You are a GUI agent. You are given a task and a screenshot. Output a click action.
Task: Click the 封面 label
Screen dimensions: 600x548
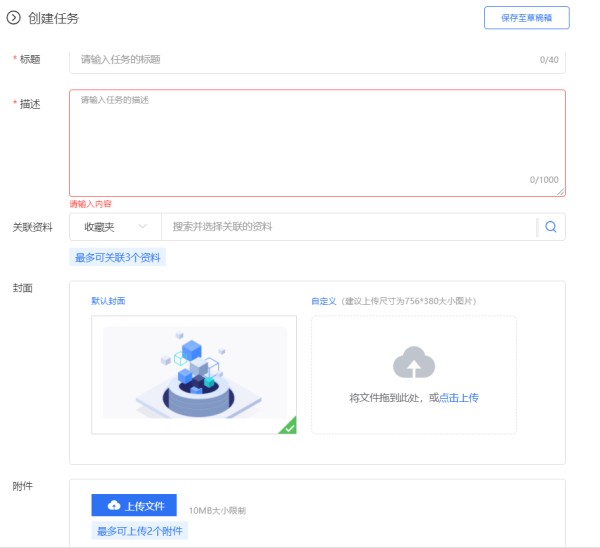(23, 288)
